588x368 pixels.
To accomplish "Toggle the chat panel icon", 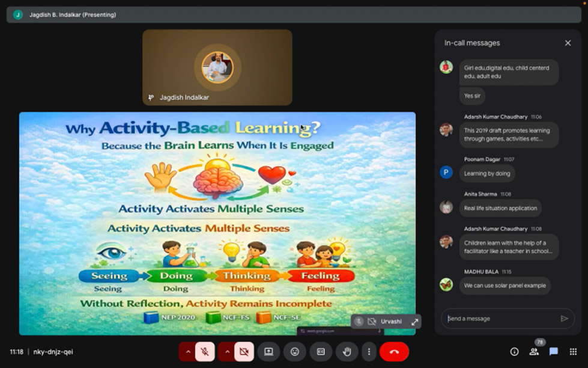I will pyautogui.click(x=554, y=352).
